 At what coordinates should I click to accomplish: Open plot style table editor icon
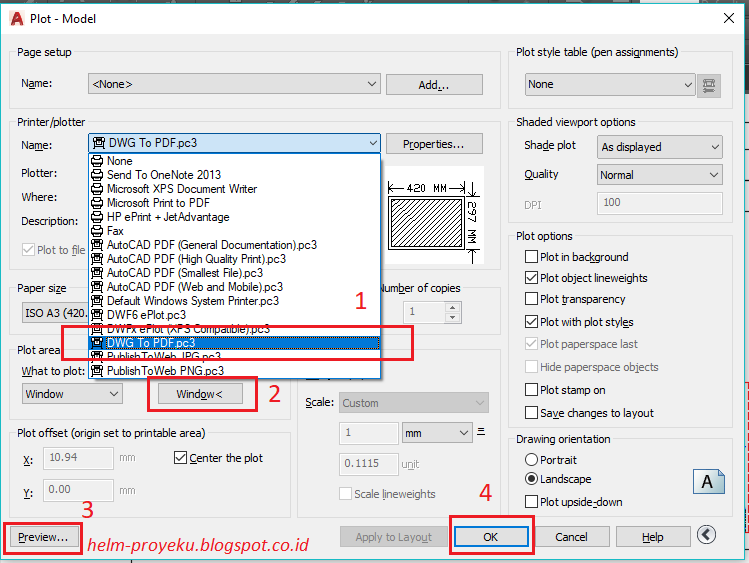click(x=709, y=85)
